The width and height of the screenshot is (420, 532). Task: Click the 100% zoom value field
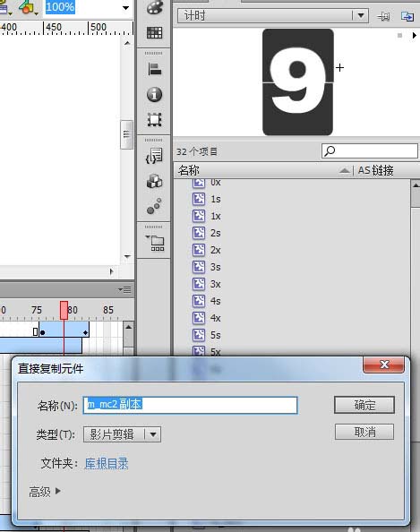(x=60, y=7)
